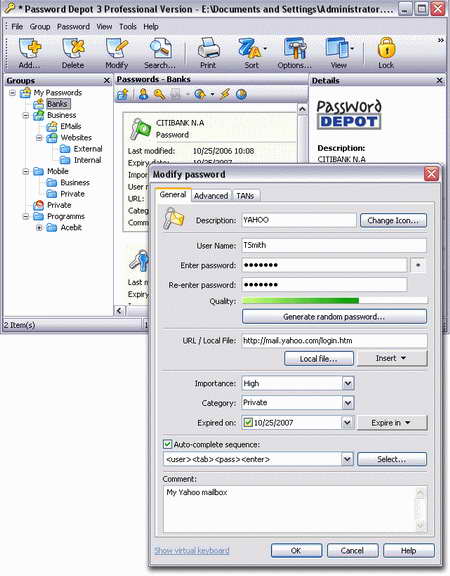Click the lightning bolt icon in Passwords toolbar
Viewport: 450px width, 576px height.
[x=224, y=94]
